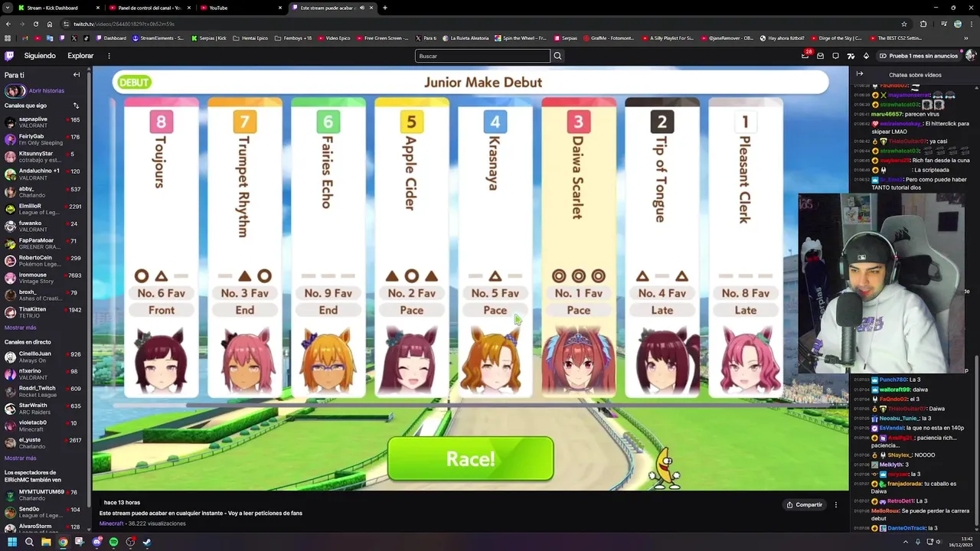Open StreamElements bookmark
This screenshot has height=551, width=980.
tap(158, 38)
